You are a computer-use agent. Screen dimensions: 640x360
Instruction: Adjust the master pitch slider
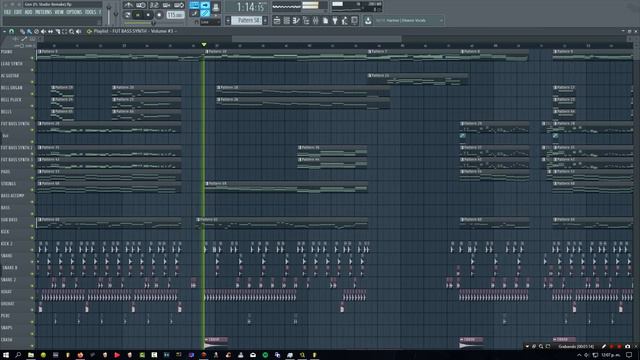(x=116, y=14)
